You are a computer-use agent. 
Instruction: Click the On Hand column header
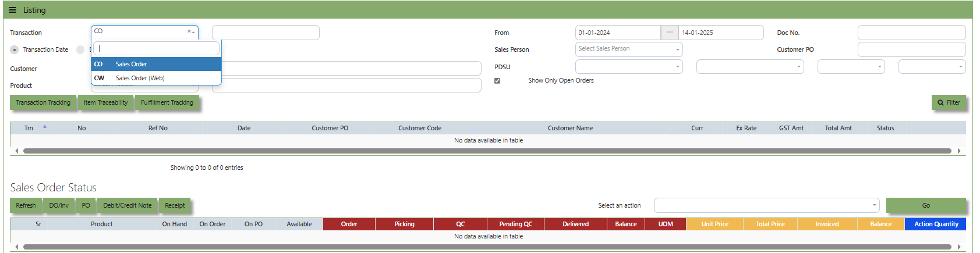click(x=174, y=224)
